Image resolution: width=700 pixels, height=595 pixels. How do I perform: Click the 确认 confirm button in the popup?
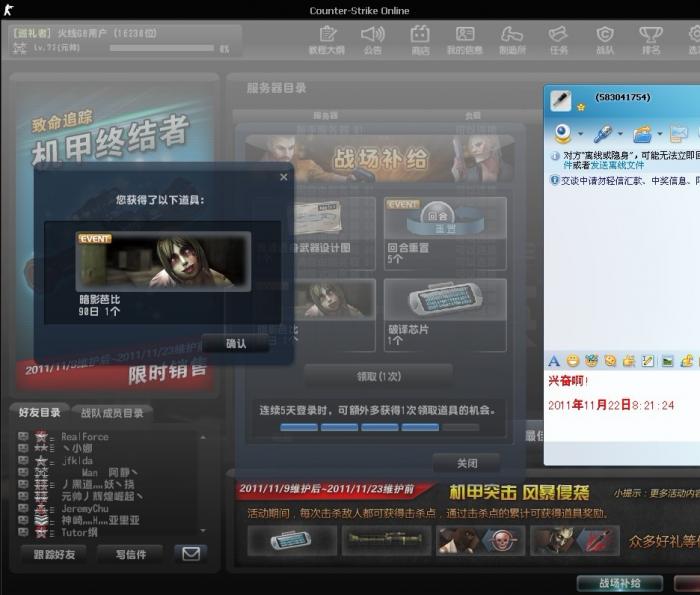click(236, 344)
